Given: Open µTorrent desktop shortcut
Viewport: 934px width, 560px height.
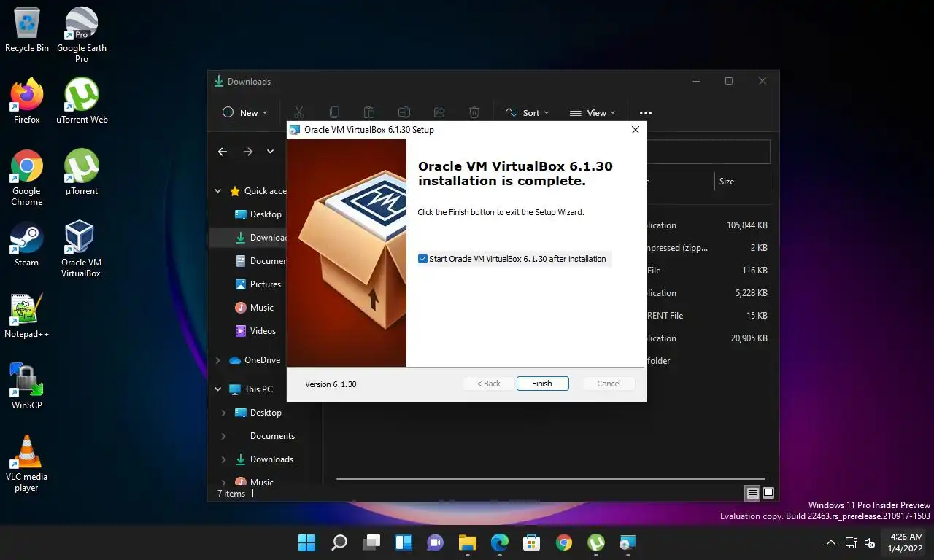Looking at the screenshot, I should [82, 172].
